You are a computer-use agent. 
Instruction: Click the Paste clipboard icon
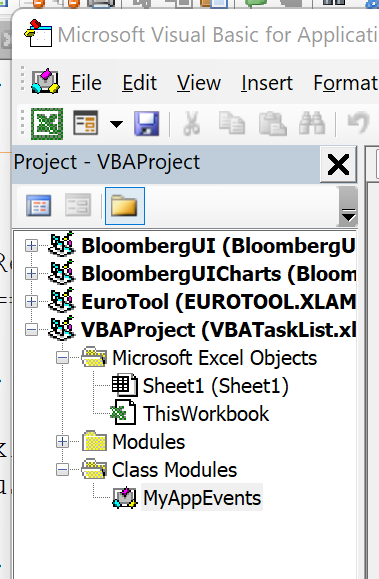click(x=273, y=123)
